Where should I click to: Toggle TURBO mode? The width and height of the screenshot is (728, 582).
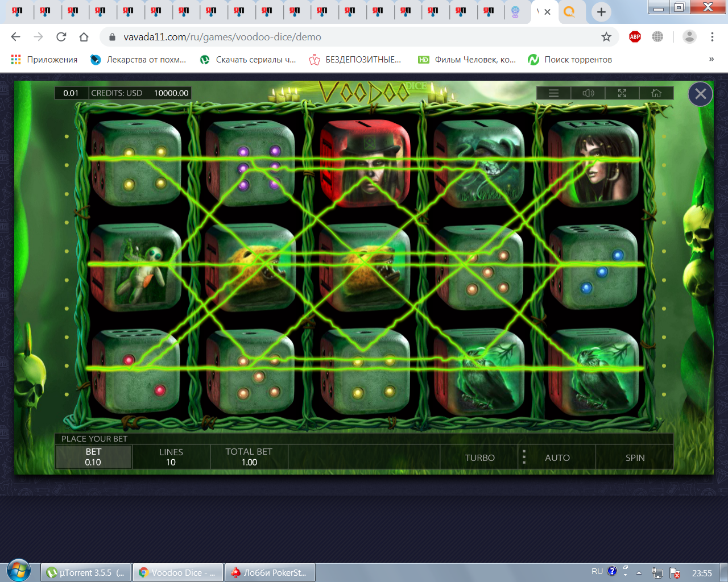[x=479, y=458]
